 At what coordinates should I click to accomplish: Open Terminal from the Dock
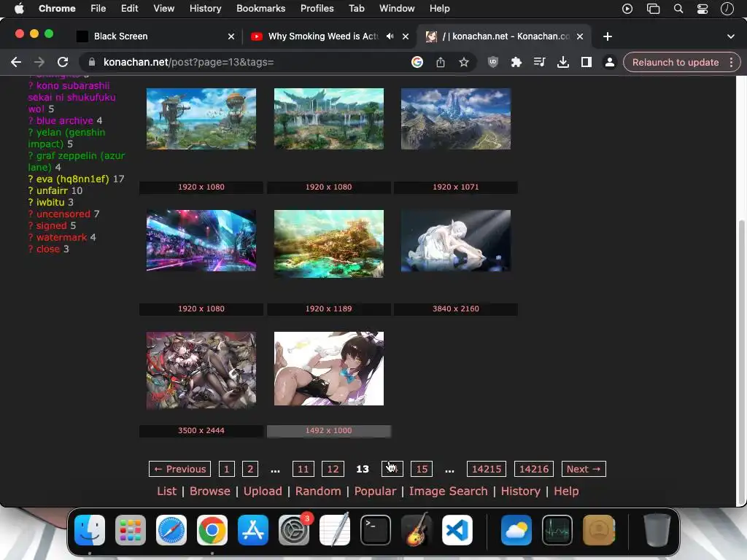[x=376, y=530]
